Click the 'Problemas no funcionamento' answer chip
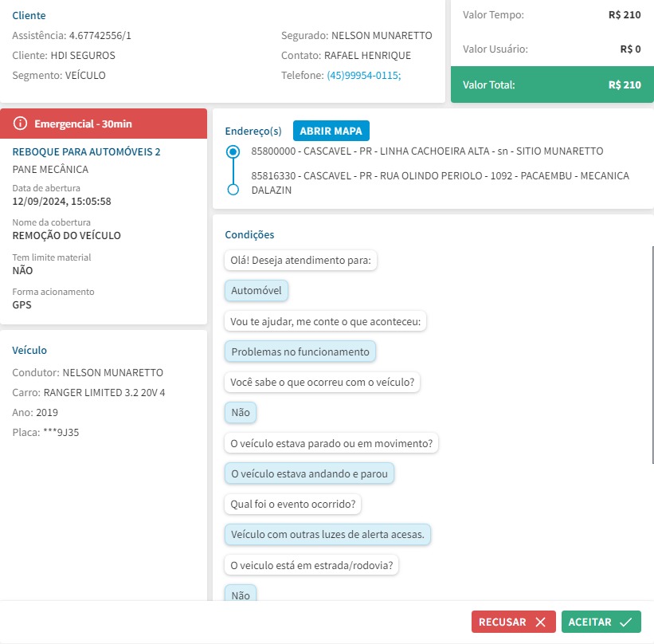Screen dimensions: 654x644 [x=300, y=351]
